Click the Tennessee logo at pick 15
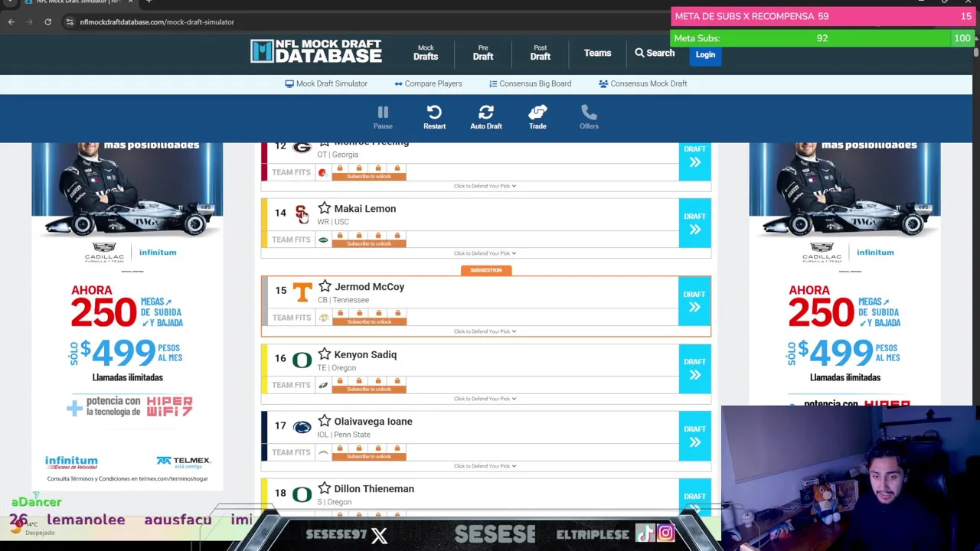 coord(302,291)
